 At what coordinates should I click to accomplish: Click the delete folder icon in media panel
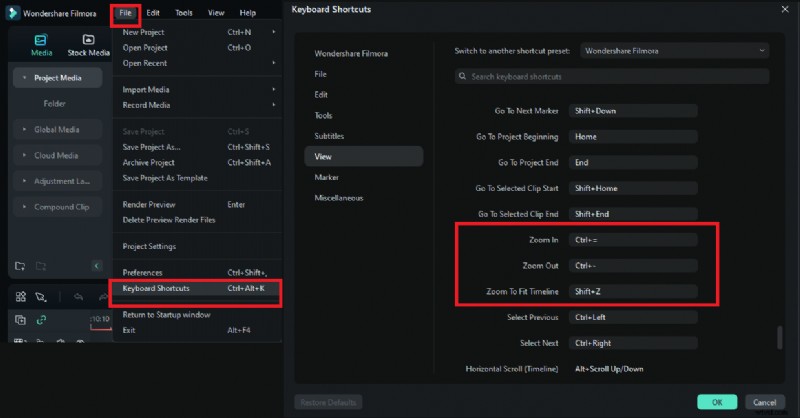41,266
